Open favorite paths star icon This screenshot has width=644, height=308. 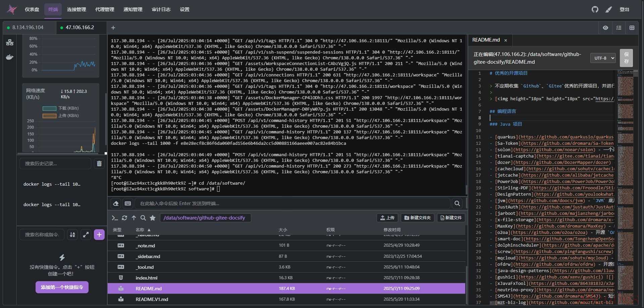coord(153,218)
